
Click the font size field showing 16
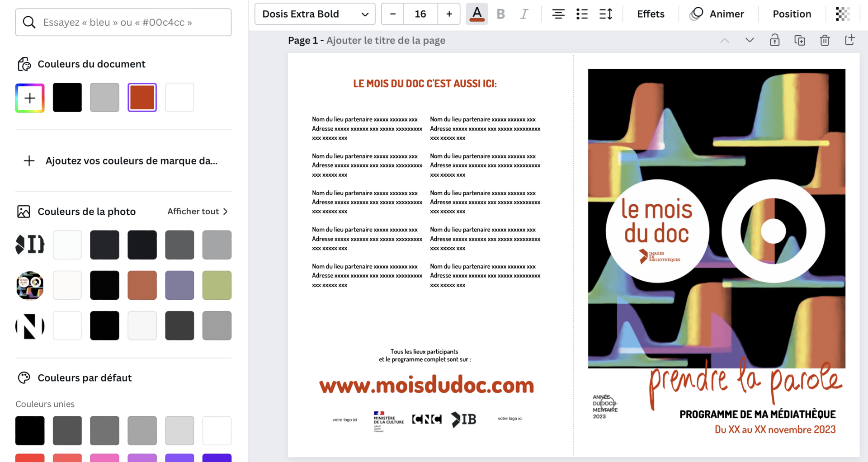click(420, 14)
